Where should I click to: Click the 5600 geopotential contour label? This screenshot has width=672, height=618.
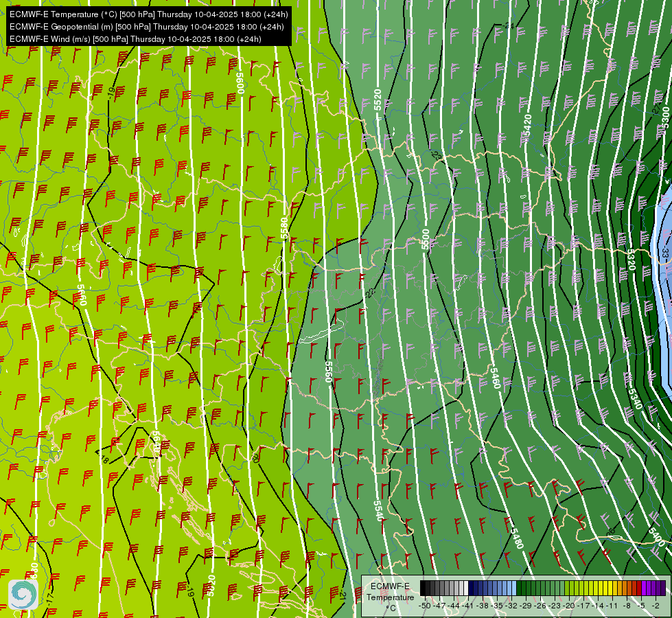pyautogui.click(x=240, y=83)
